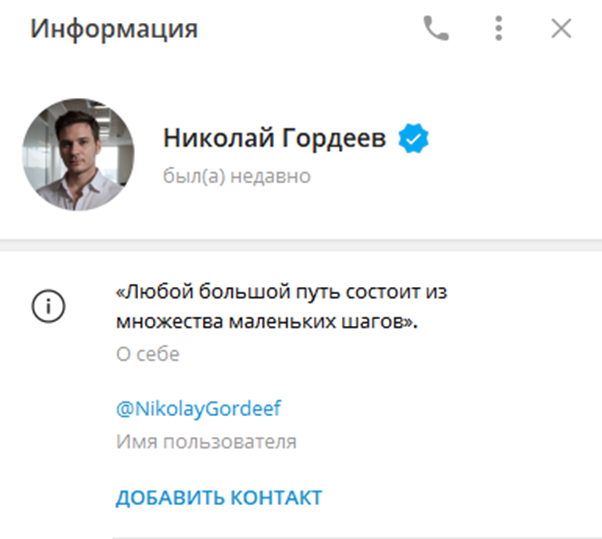The width and height of the screenshot is (602, 539).
Task: Click the gray divider band under profile header
Action: (x=301, y=241)
